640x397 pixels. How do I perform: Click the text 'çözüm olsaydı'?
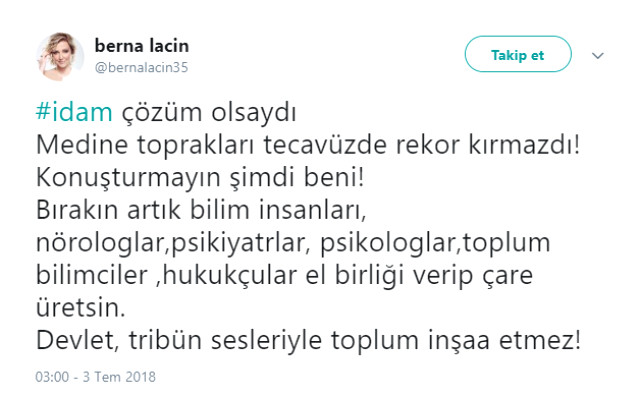(x=209, y=113)
